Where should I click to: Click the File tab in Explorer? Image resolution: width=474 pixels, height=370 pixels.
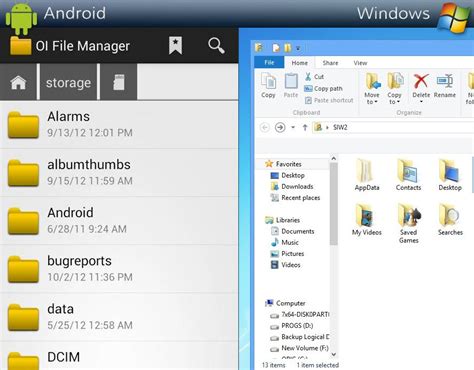269,62
